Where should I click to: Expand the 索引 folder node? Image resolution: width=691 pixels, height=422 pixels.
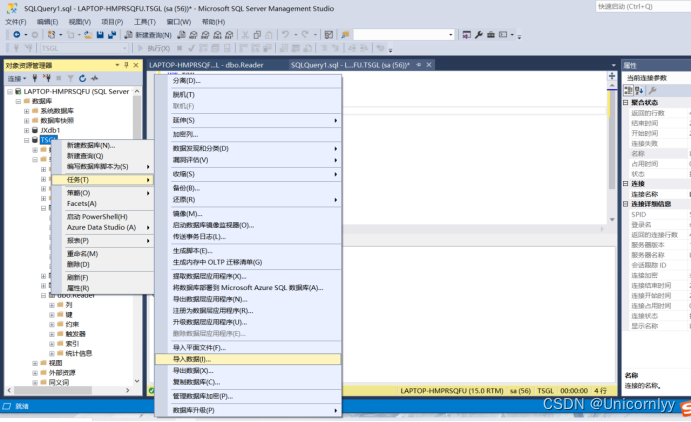(52, 344)
